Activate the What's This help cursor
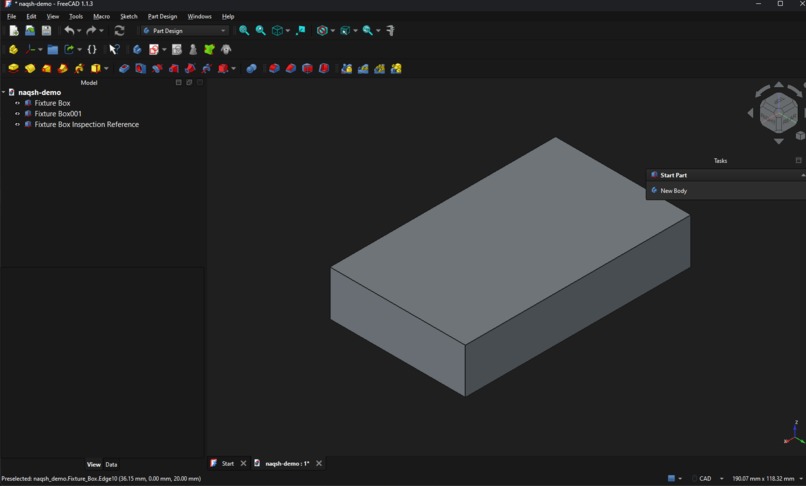Screen dimensions: 806x486 click(x=114, y=50)
